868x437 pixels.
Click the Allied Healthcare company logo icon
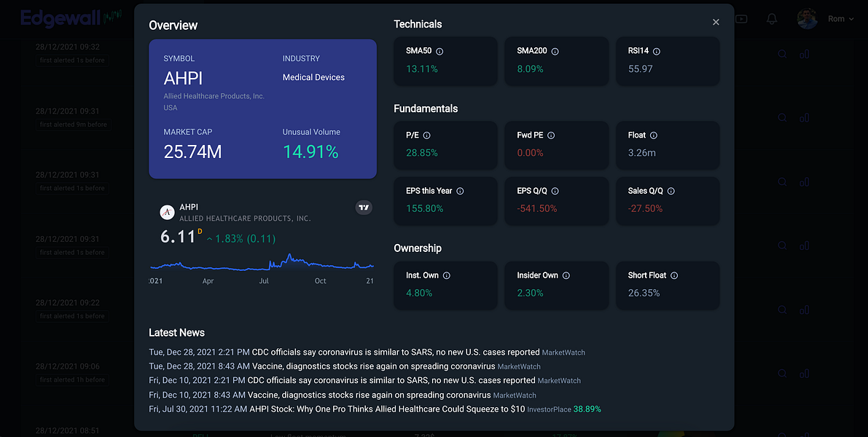(167, 212)
